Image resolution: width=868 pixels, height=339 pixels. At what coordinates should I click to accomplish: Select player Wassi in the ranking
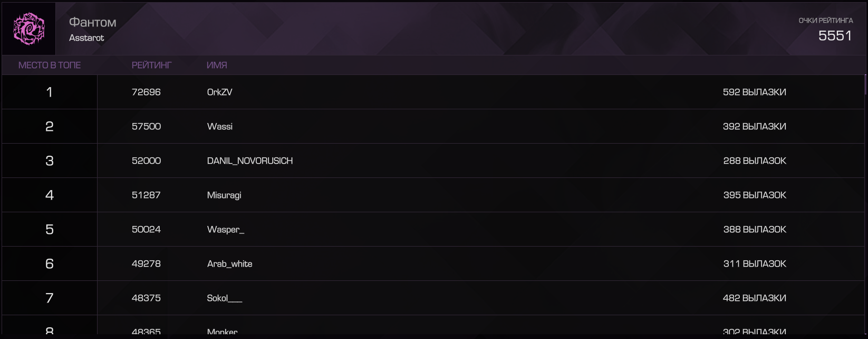point(220,126)
